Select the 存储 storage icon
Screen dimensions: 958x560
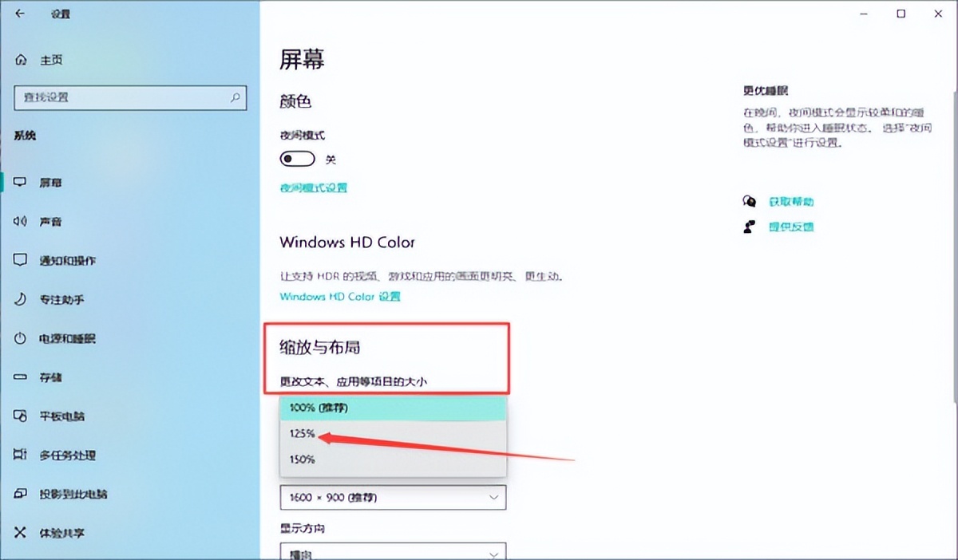(x=21, y=377)
